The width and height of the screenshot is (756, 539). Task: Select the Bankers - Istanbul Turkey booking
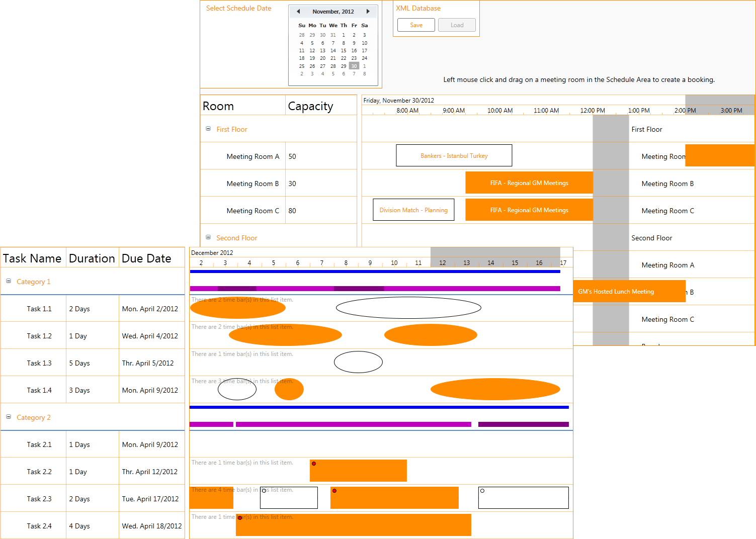[454, 155]
